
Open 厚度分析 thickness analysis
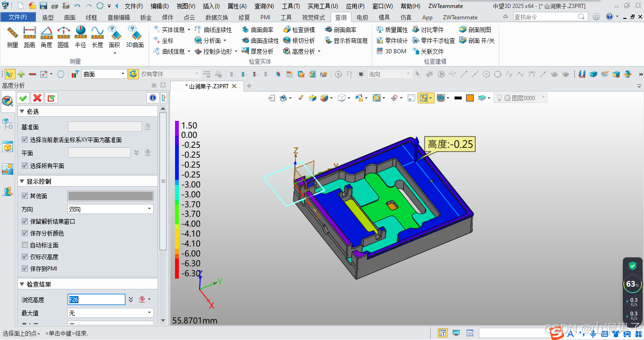[x=258, y=51]
